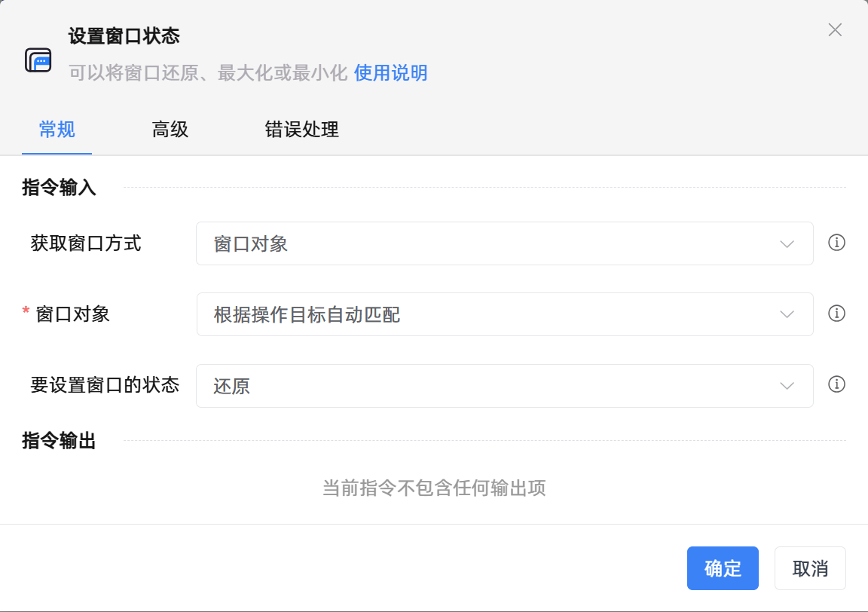
Task: Click the info icon beside 获取窗口方式
Action: [x=836, y=243]
